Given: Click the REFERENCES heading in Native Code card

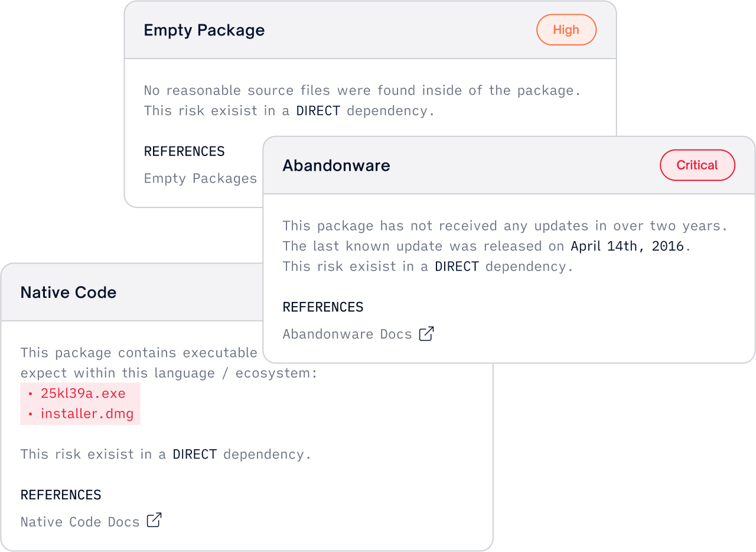Looking at the screenshot, I should (61, 495).
